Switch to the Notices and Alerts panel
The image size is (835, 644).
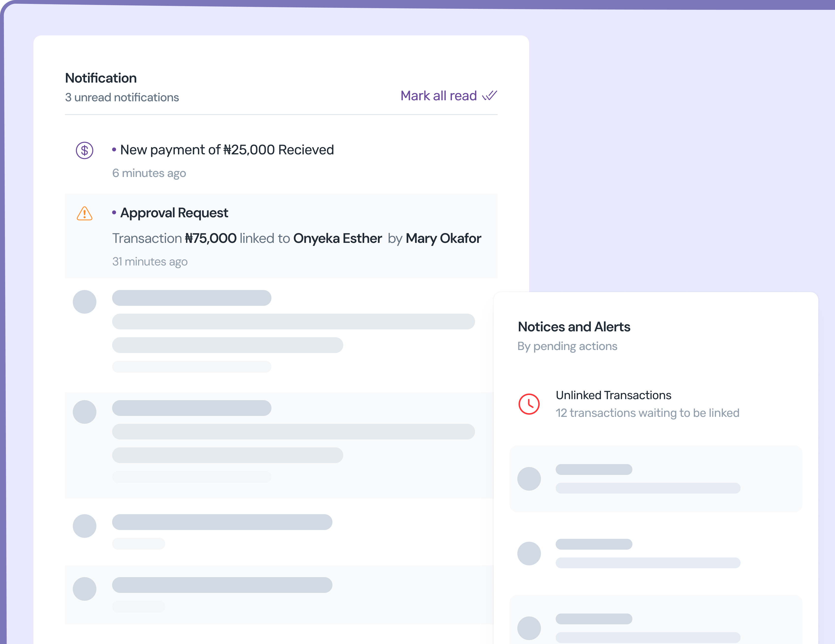[574, 327]
